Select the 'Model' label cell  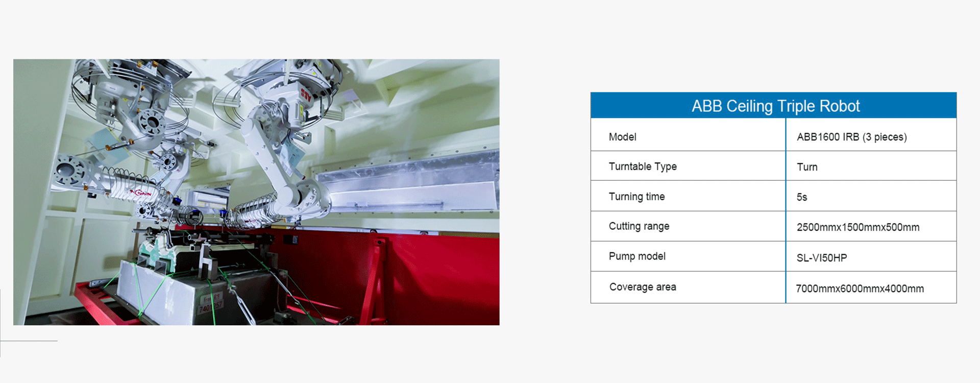pos(688,135)
